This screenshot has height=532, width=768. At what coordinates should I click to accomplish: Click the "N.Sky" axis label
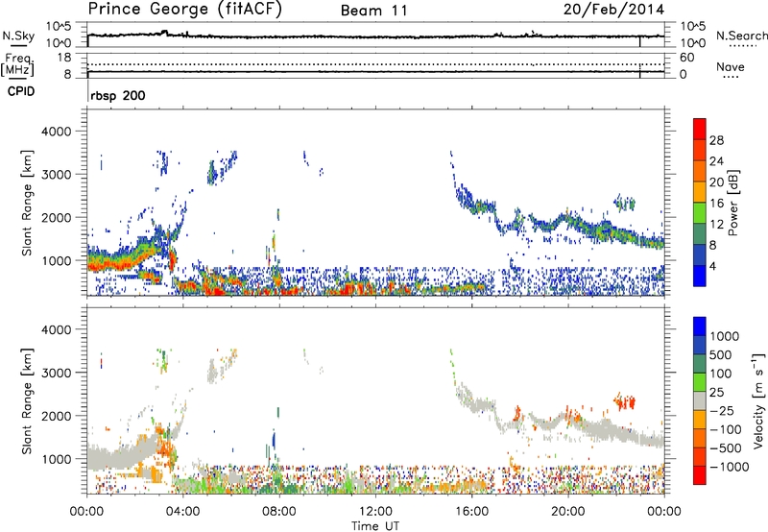18,36
